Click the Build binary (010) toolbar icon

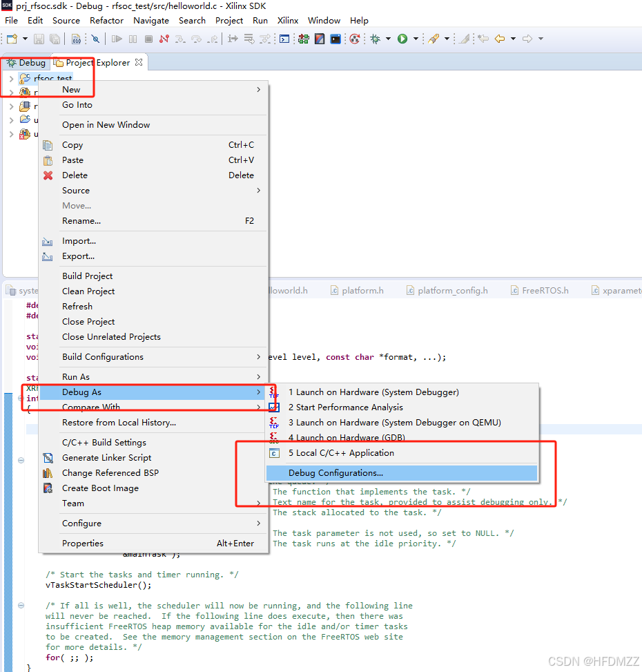pos(76,39)
